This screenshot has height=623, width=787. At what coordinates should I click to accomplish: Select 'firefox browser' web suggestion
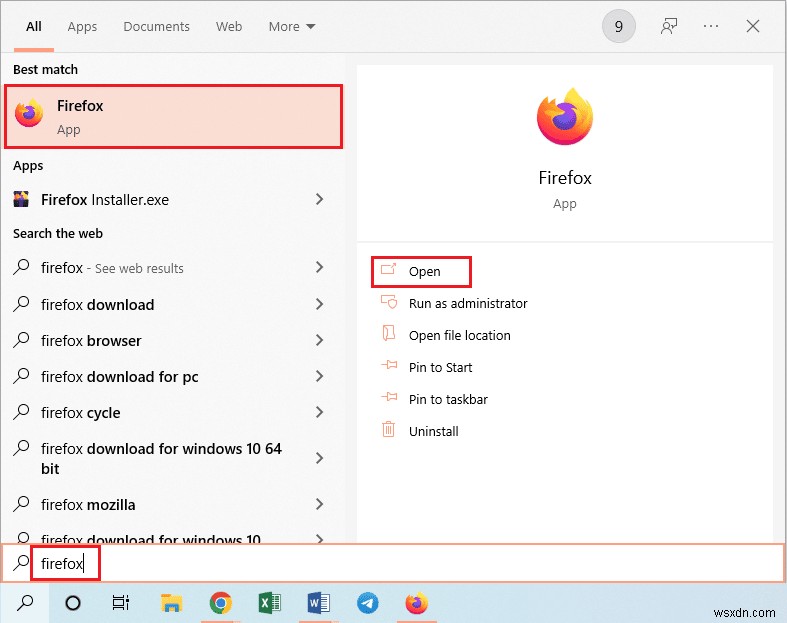[x=91, y=341]
